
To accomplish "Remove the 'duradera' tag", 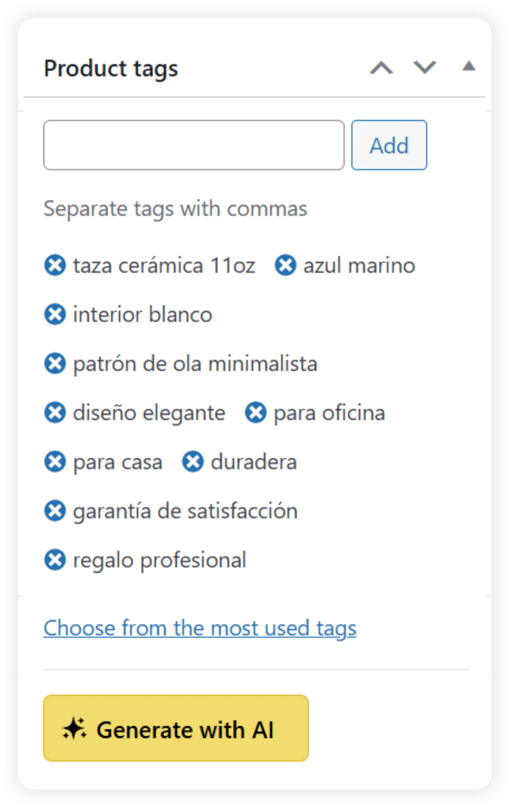I will pyautogui.click(x=192, y=461).
